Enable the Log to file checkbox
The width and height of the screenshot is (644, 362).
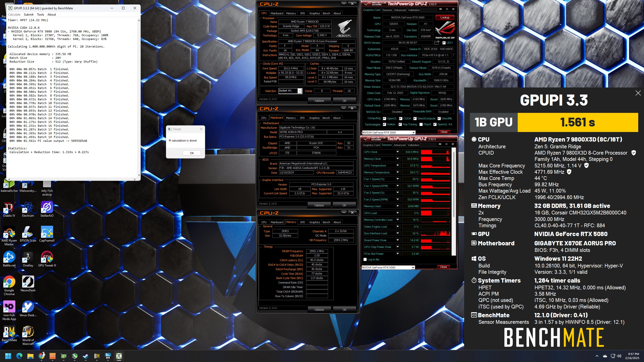[365, 259]
